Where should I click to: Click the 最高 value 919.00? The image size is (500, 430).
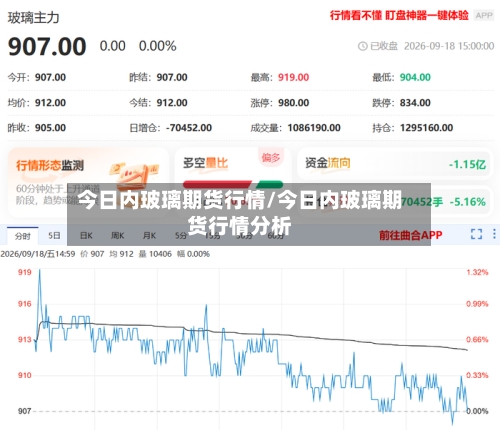point(293,77)
